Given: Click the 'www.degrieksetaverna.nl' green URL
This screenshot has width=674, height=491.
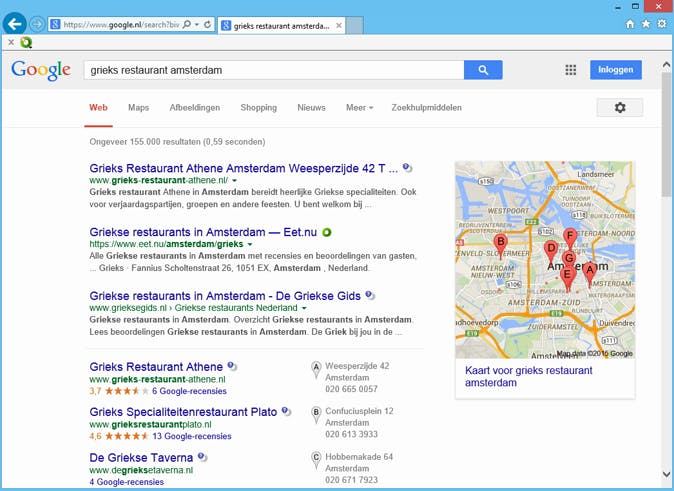Looking at the screenshot, I should (141, 470).
